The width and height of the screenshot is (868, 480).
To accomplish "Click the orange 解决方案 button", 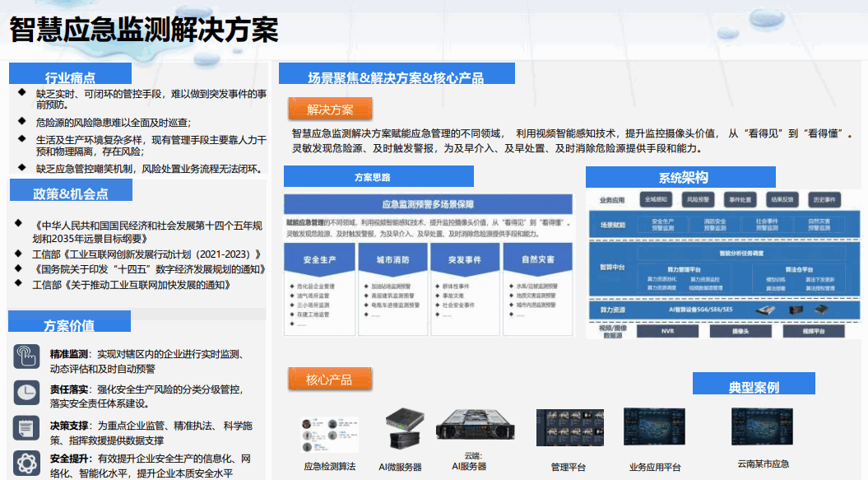I will [331, 109].
